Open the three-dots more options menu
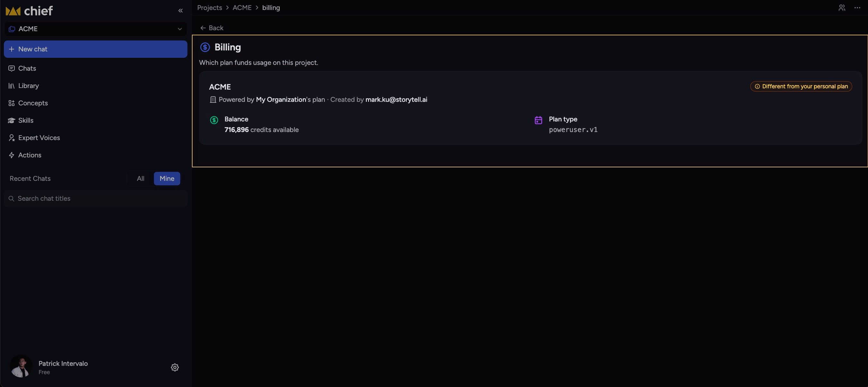The width and height of the screenshot is (868, 387). (857, 7)
